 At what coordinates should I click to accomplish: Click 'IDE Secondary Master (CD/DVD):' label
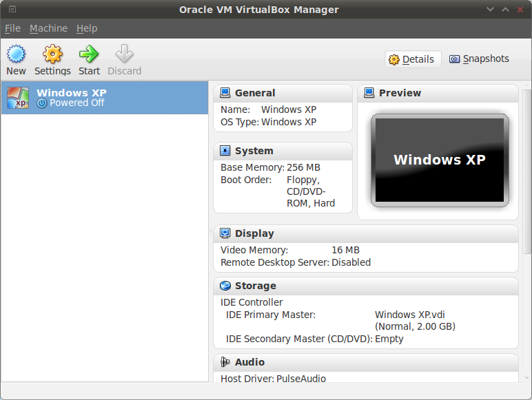tap(299, 339)
